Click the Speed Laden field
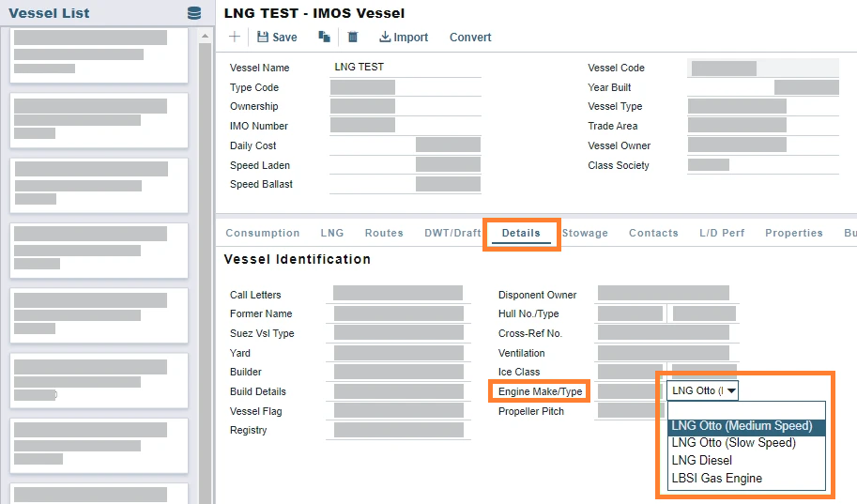 point(405,164)
